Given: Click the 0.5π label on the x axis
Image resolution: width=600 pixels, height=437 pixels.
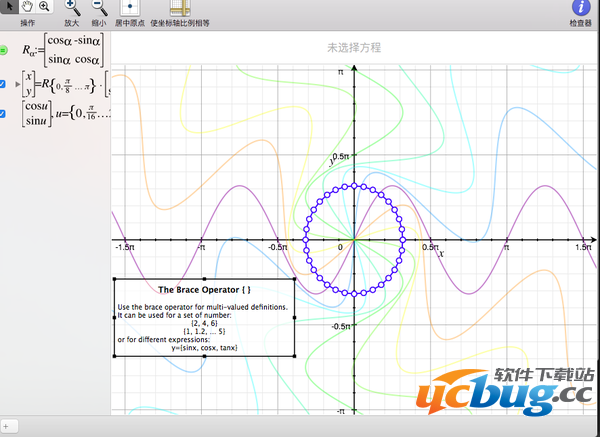Looking at the screenshot, I should (430, 247).
